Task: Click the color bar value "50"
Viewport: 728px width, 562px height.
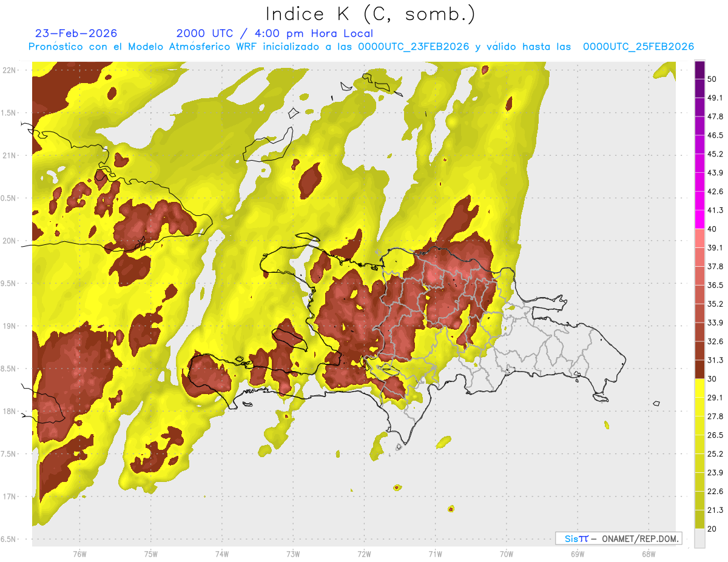Action: pyautogui.click(x=713, y=79)
